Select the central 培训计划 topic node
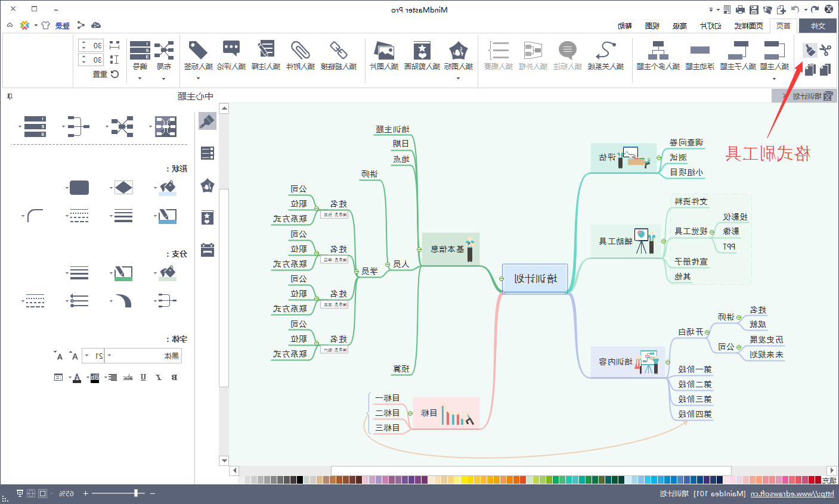Viewport: 839px width, 504px height. tap(535, 278)
